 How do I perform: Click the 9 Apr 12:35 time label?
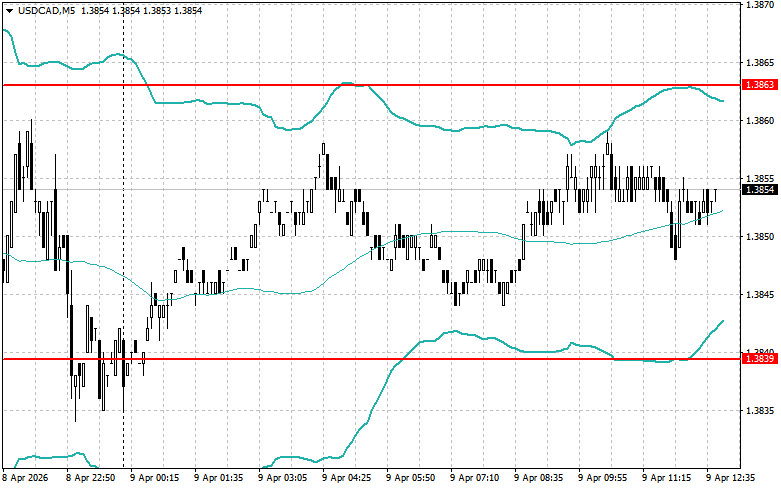click(731, 478)
